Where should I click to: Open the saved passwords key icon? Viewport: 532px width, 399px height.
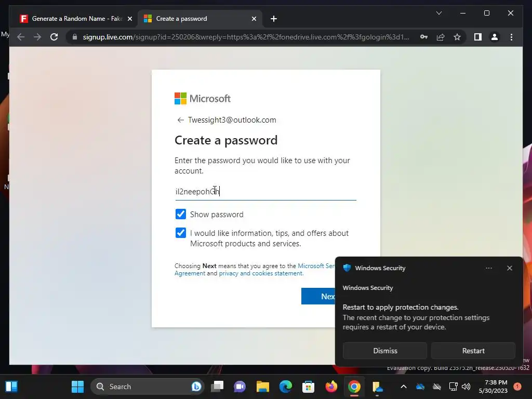424,37
